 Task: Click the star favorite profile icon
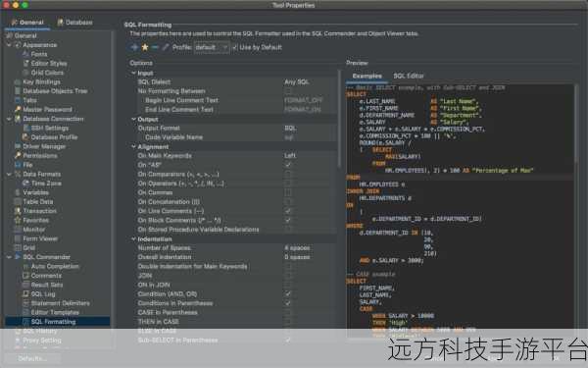pyautogui.click(x=145, y=47)
